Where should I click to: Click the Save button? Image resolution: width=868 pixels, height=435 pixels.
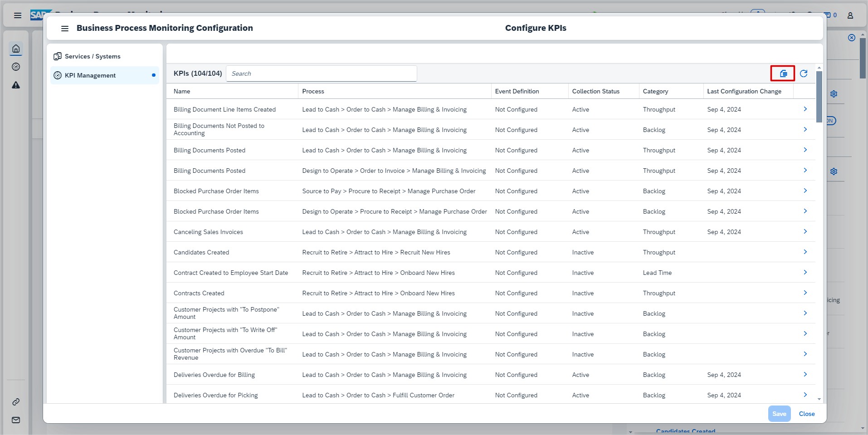click(779, 414)
